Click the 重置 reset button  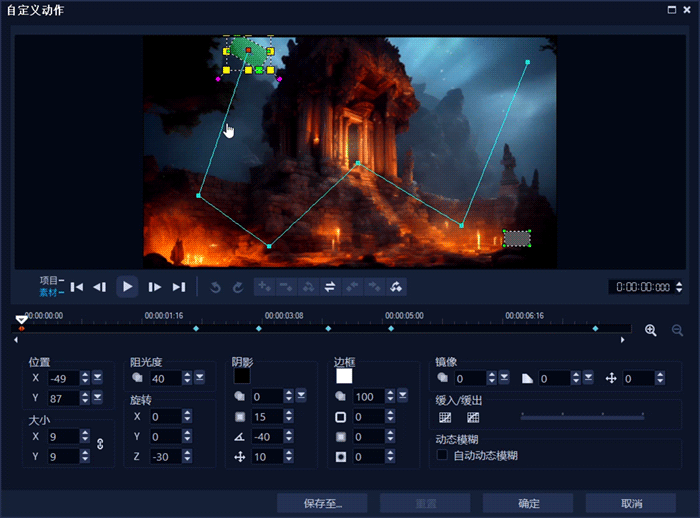[x=425, y=504]
